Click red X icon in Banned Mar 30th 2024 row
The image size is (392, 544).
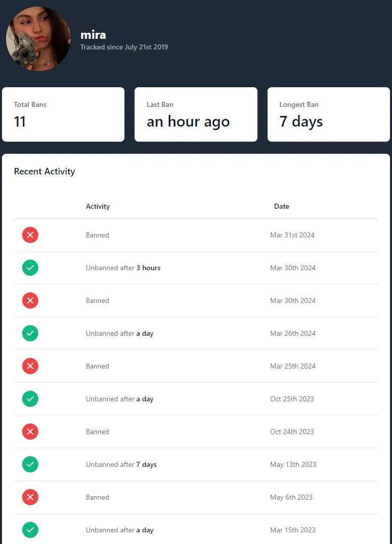(30, 300)
